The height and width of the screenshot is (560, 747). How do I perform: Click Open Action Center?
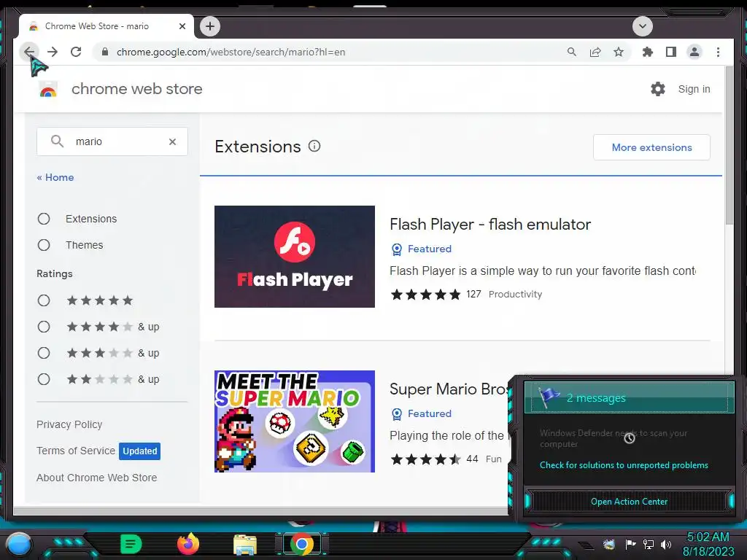point(629,502)
